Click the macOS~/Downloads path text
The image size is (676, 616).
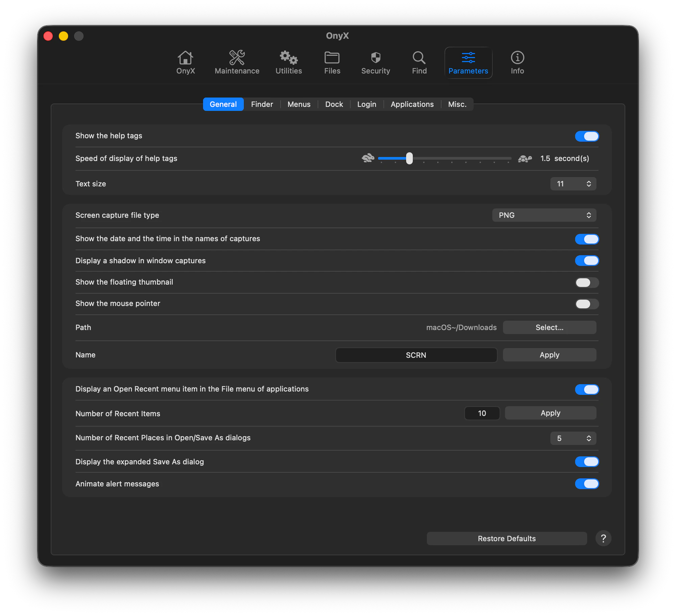tap(461, 327)
